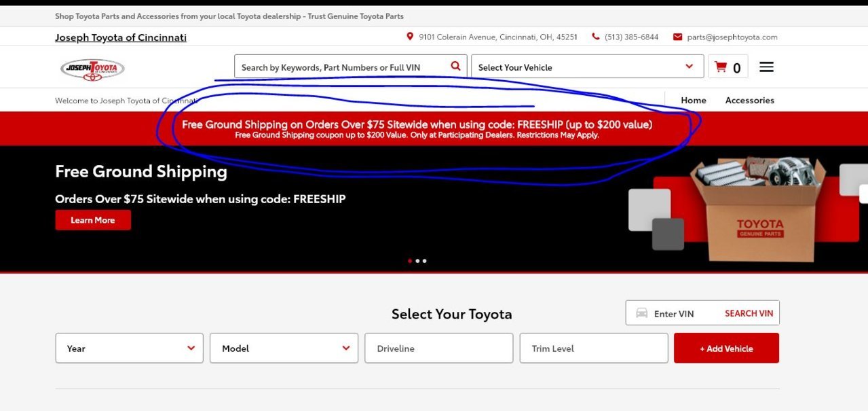
Task: Open the shopping cart icon
Action: (x=721, y=67)
